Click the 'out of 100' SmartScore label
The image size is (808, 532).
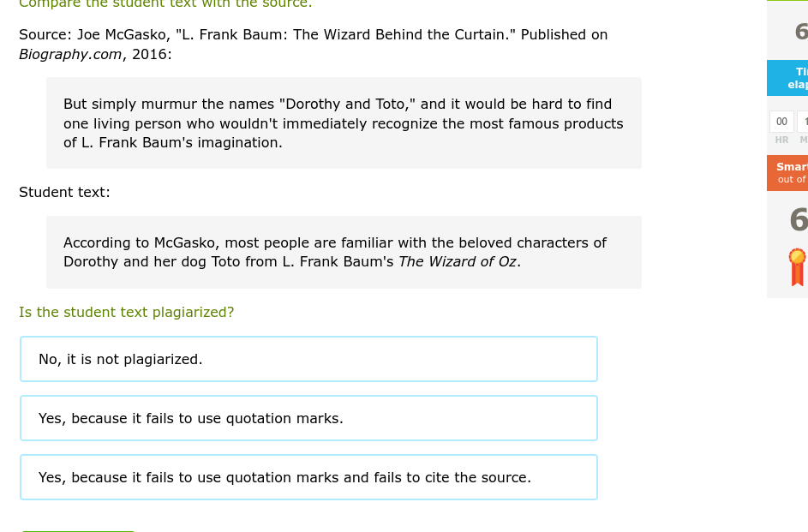(791, 179)
